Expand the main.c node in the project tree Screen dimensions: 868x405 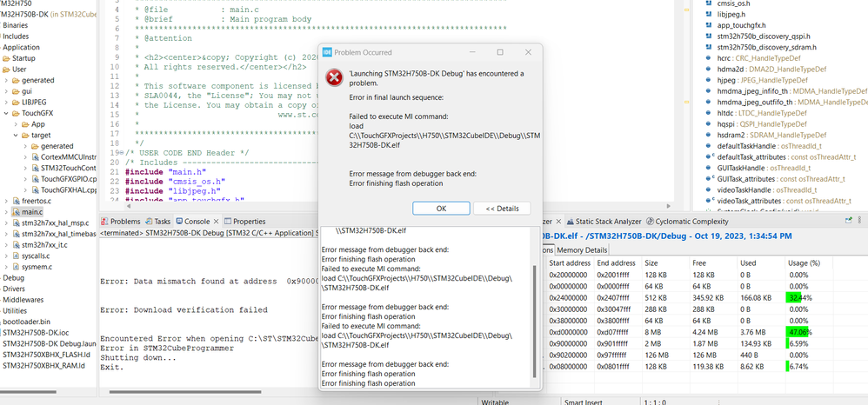pos(6,212)
